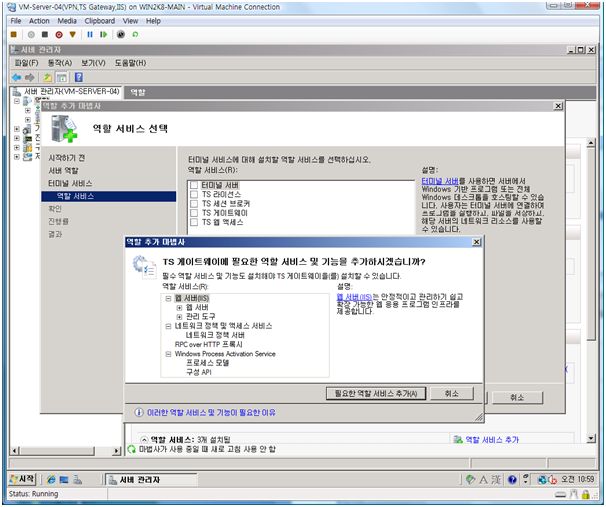Click the green refresh icon in status line

(131, 449)
